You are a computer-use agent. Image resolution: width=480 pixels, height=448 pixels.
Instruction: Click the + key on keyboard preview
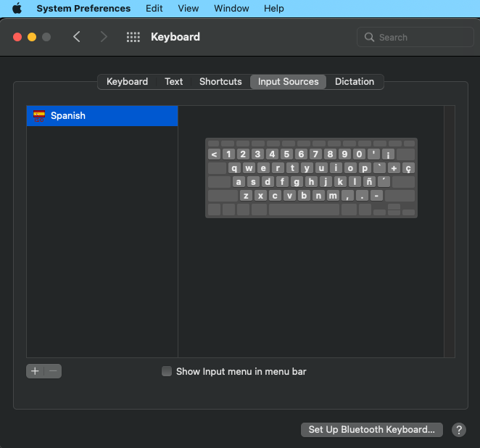point(394,168)
